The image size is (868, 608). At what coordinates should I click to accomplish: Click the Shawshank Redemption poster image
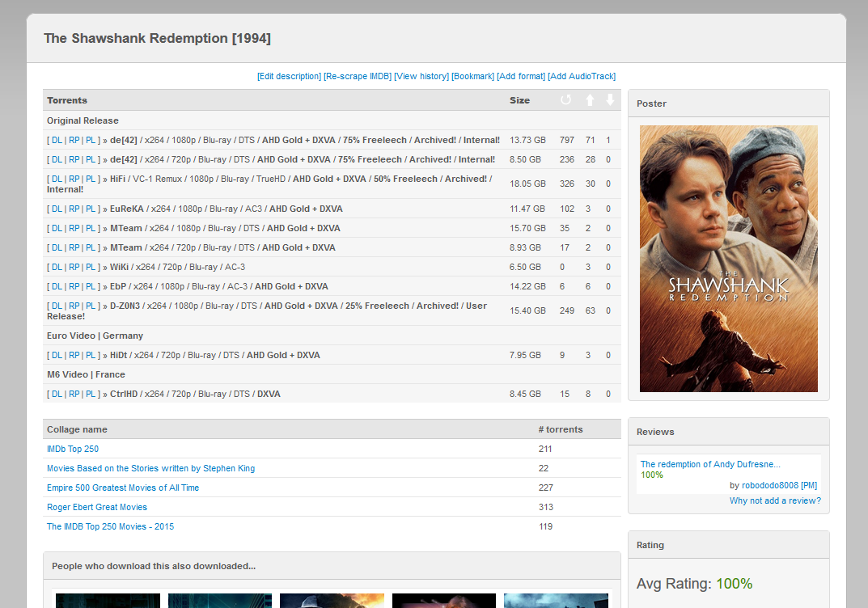[728, 259]
